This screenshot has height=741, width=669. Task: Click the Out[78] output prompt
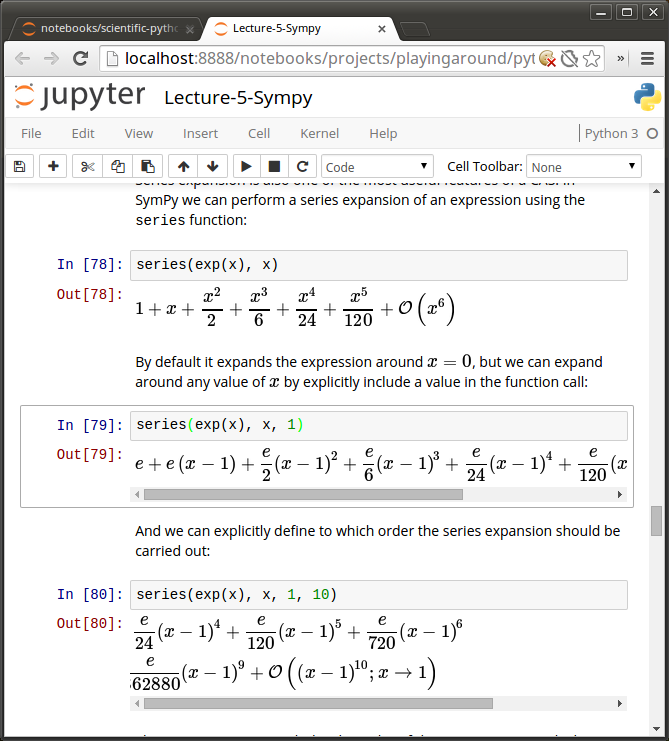click(90, 294)
